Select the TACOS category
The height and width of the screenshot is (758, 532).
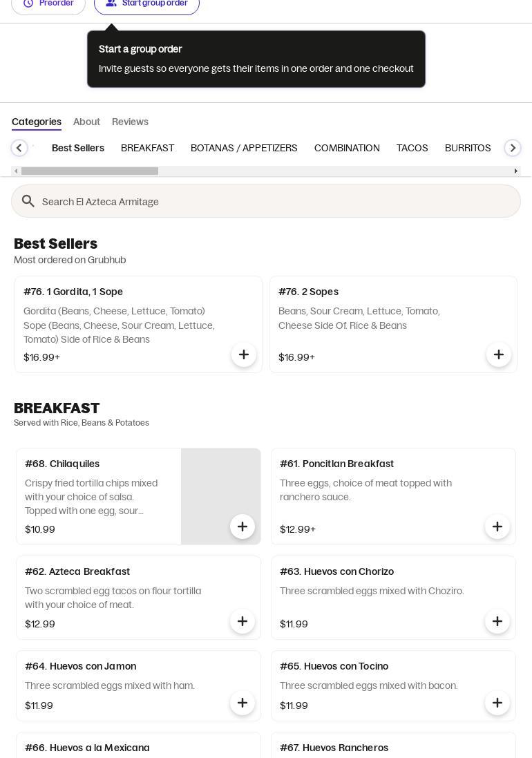[412, 148]
